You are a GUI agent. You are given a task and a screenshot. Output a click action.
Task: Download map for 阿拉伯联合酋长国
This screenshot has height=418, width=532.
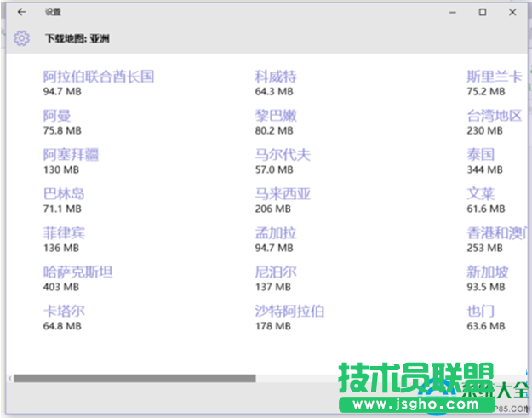tap(99, 77)
